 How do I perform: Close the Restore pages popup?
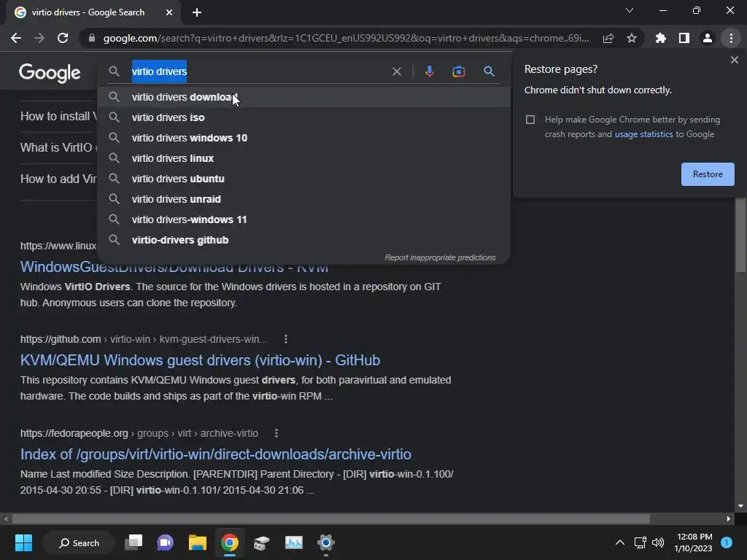click(x=734, y=60)
